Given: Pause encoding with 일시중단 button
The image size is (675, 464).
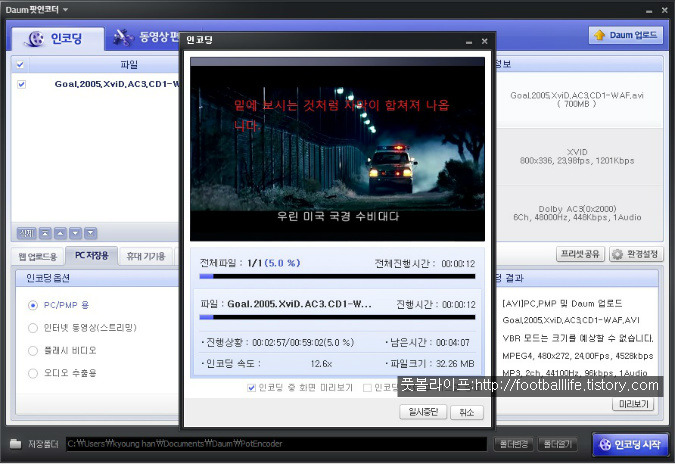Looking at the screenshot, I should coord(423,412).
